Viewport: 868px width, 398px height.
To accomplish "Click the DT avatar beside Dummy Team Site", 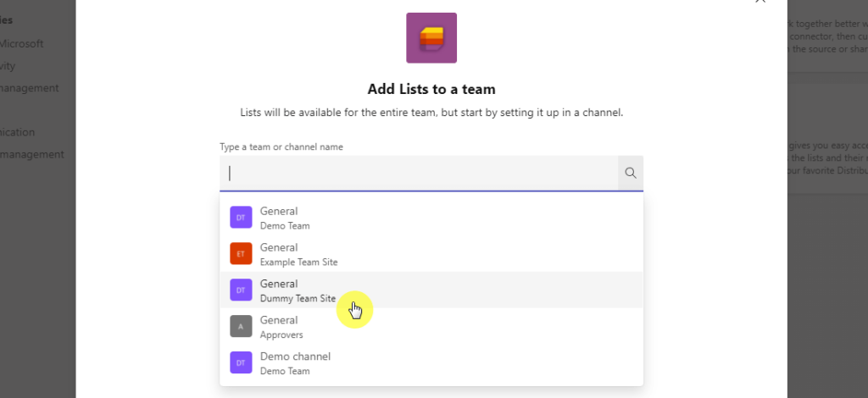I will [x=241, y=290].
